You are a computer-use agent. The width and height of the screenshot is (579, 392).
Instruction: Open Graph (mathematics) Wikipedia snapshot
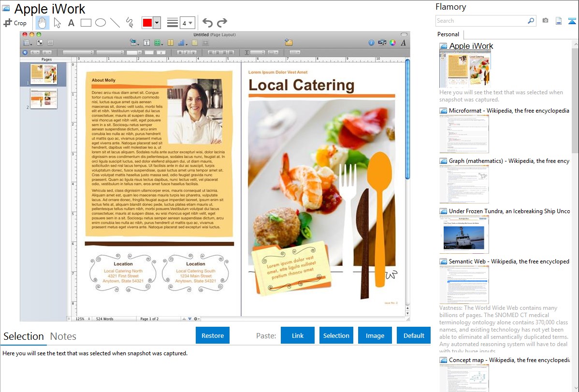tap(509, 161)
